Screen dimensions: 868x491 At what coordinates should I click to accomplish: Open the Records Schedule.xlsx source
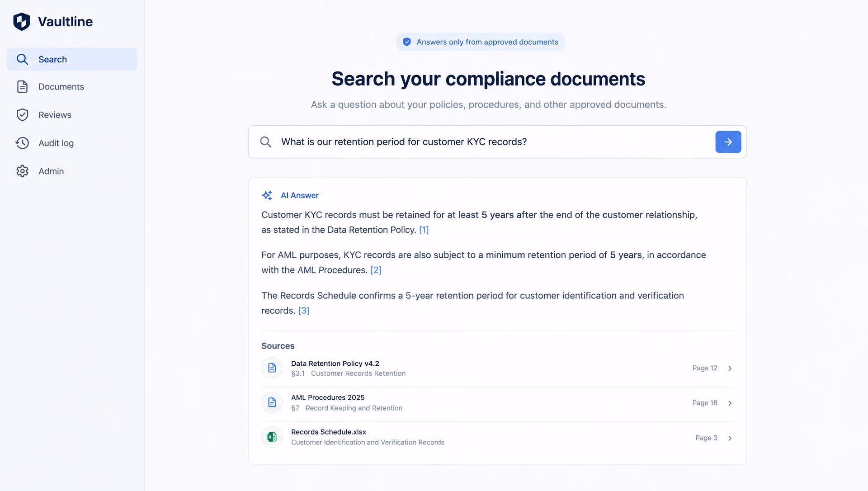tap(497, 437)
